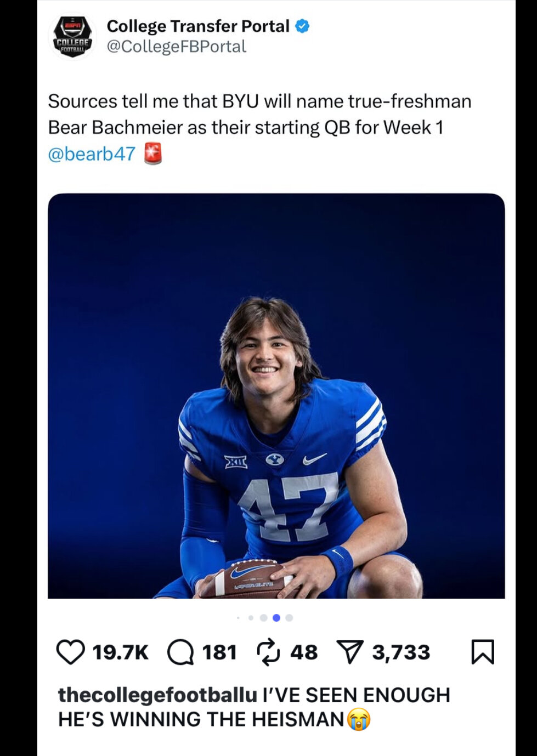Click the red siren emoji
The image size is (537, 756).
coord(153,154)
